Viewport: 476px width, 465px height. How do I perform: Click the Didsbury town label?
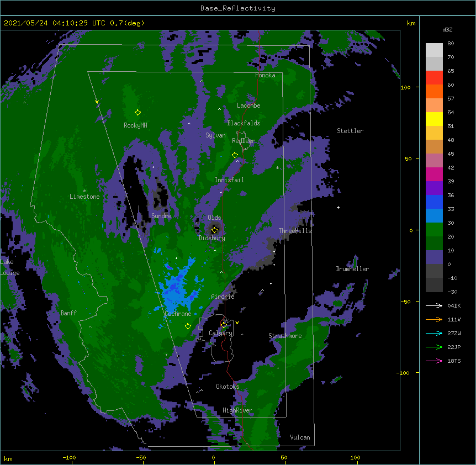(x=212, y=238)
